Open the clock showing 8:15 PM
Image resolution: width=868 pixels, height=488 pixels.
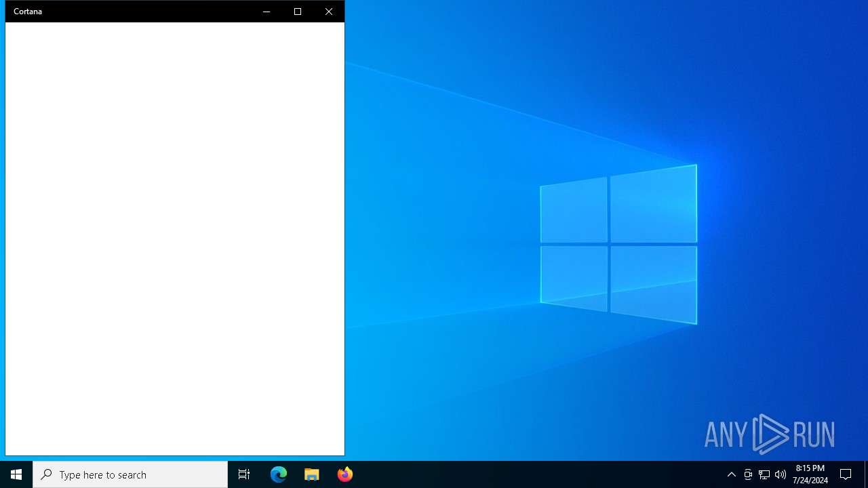coord(810,474)
